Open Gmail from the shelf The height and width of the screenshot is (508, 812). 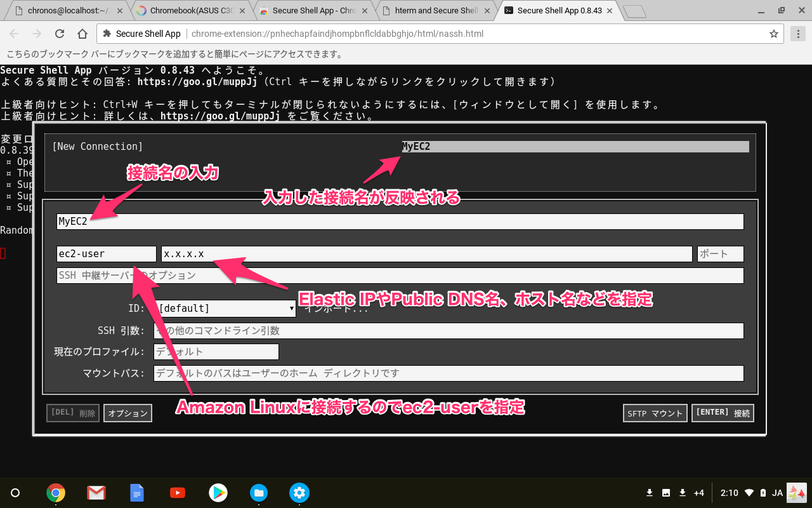(96, 492)
